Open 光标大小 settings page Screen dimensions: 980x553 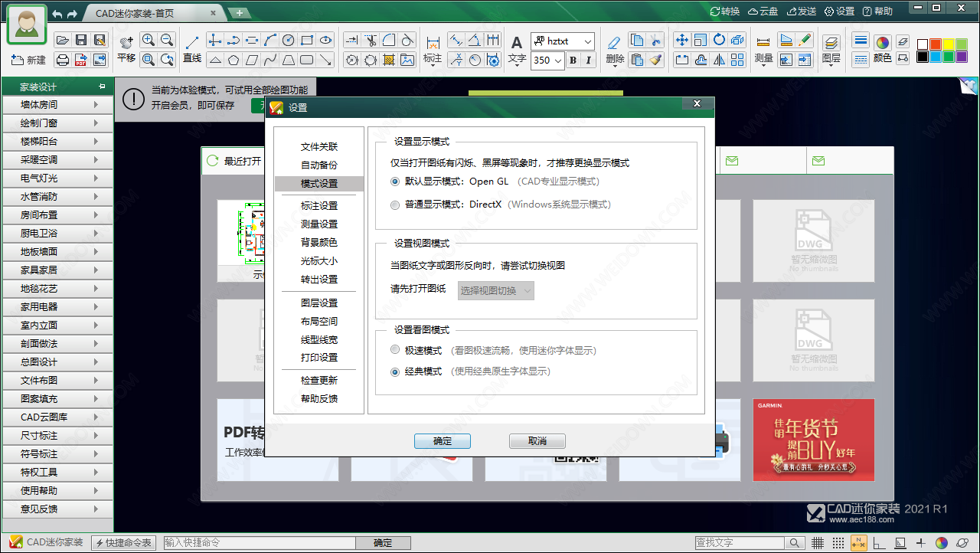click(x=319, y=260)
